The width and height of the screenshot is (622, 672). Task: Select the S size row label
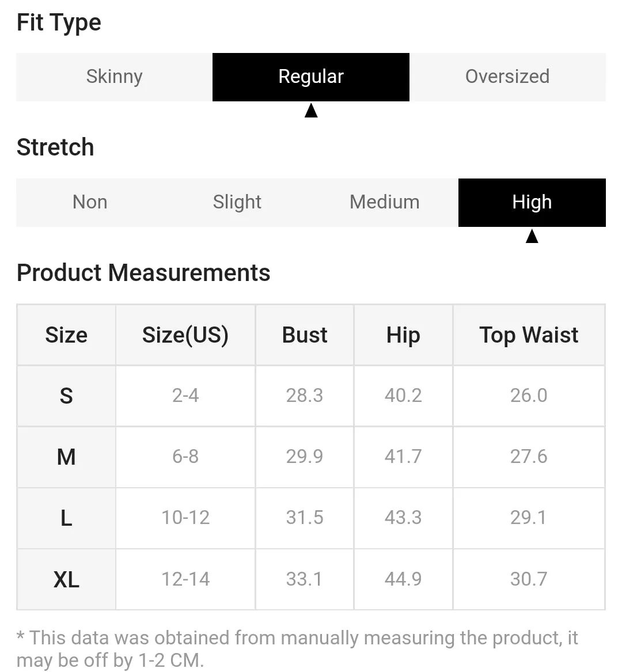tap(66, 396)
